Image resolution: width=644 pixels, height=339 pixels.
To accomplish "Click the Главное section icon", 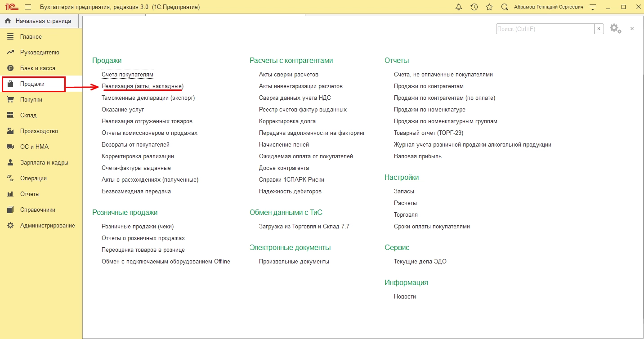I will tap(10, 36).
